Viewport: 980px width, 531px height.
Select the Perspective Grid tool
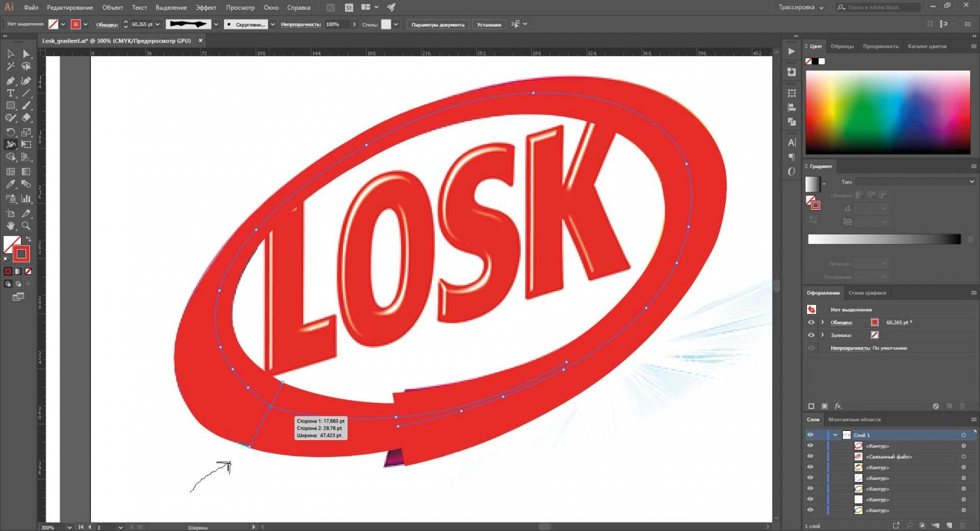[26, 157]
